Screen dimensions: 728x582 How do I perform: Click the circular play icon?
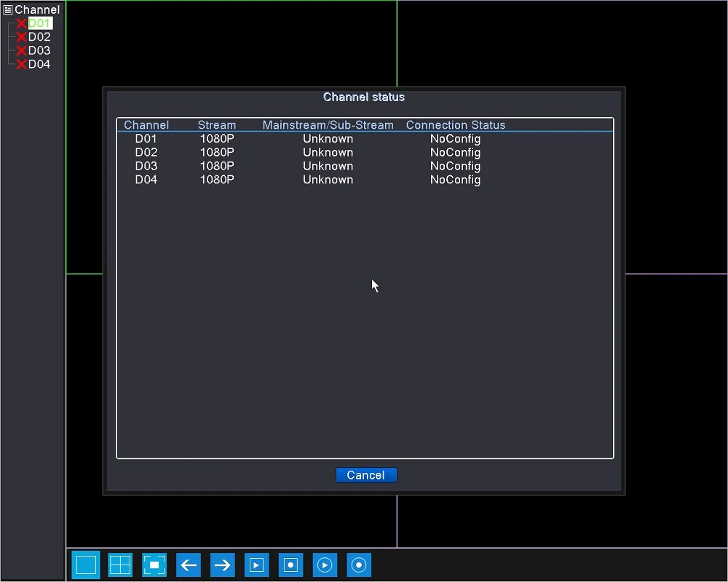point(325,565)
